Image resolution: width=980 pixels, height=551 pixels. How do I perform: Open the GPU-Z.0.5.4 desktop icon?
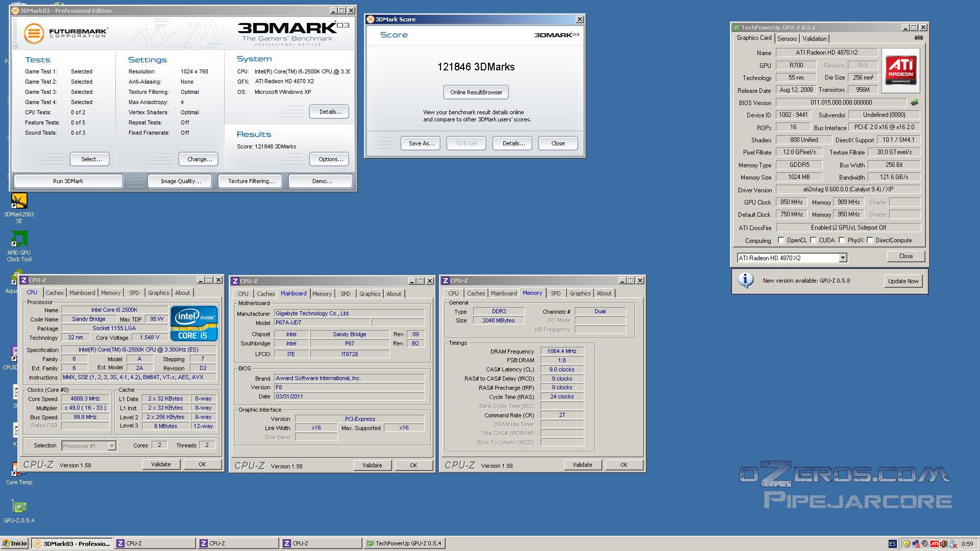click(x=19, y=511)
